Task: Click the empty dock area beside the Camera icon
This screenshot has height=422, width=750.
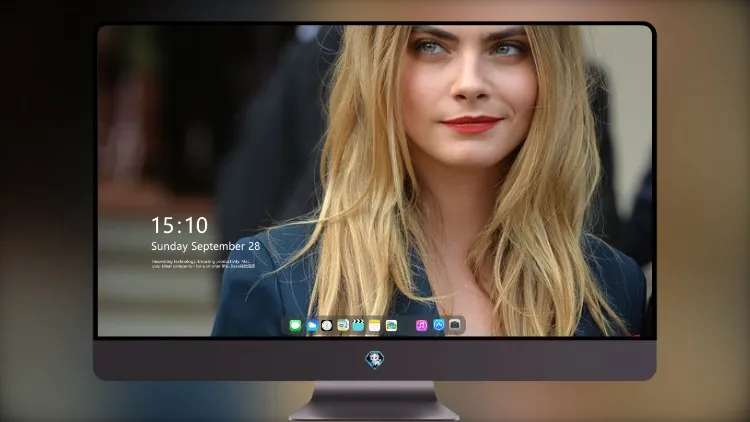Action: 463,325
